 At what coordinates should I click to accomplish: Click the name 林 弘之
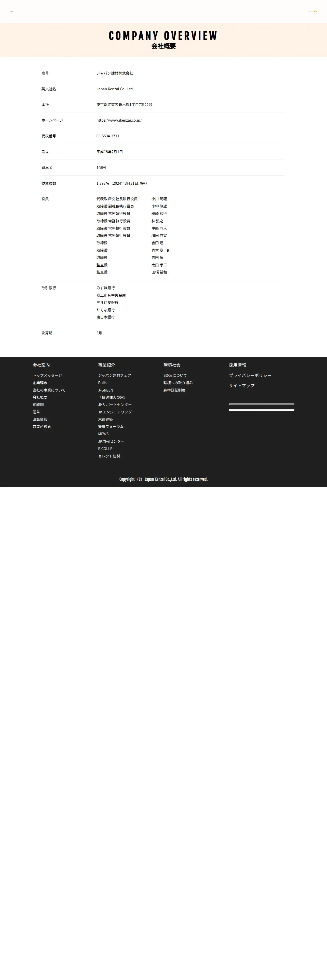point(157,221)
